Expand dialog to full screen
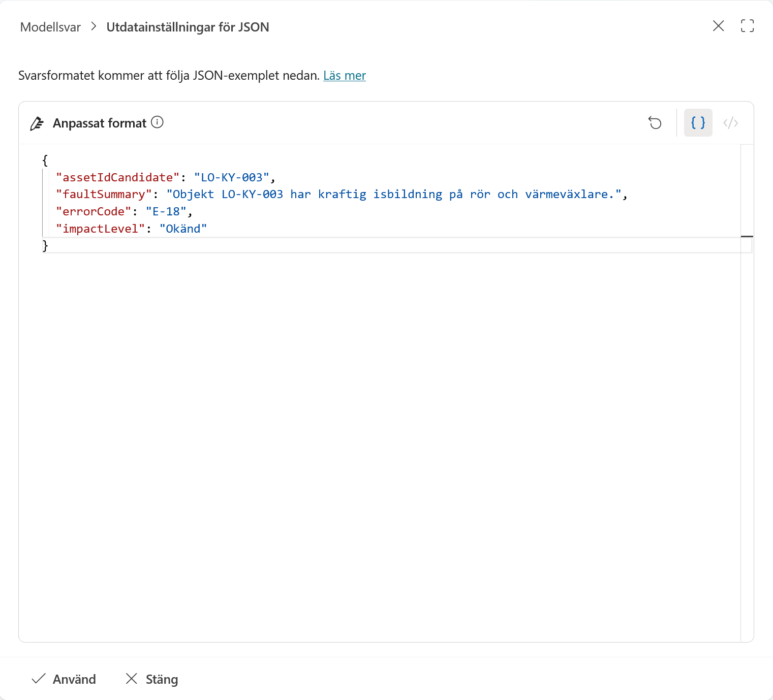This screenshot has width=773, height=700. [x=748, y=26]
